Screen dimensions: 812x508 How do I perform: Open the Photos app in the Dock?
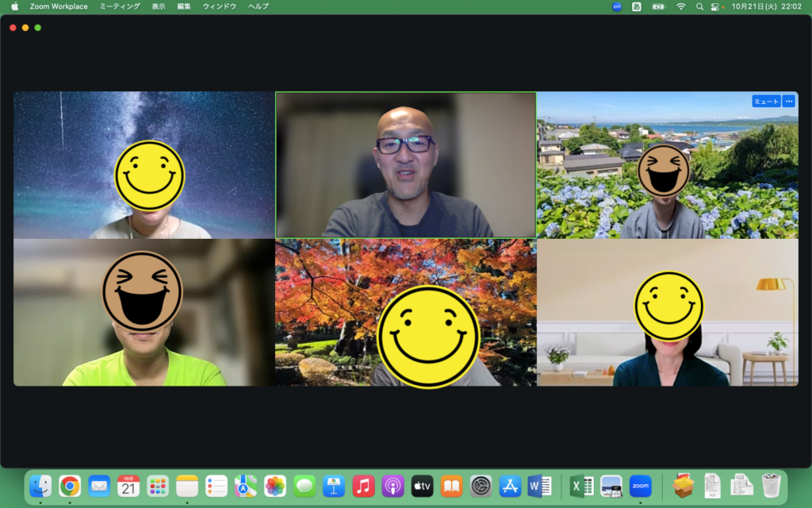point(275,486)
